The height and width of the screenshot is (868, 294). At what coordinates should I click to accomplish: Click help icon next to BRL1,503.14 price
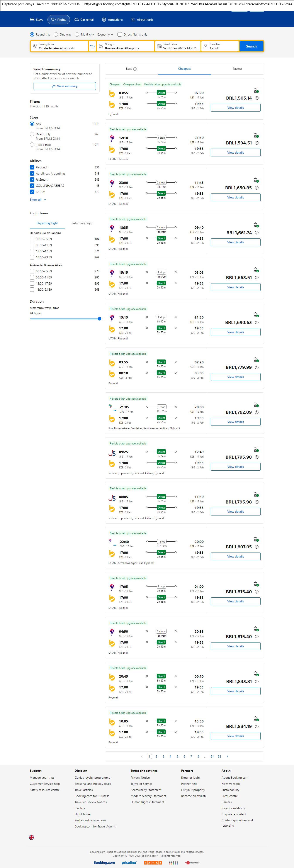pos(257,98)
